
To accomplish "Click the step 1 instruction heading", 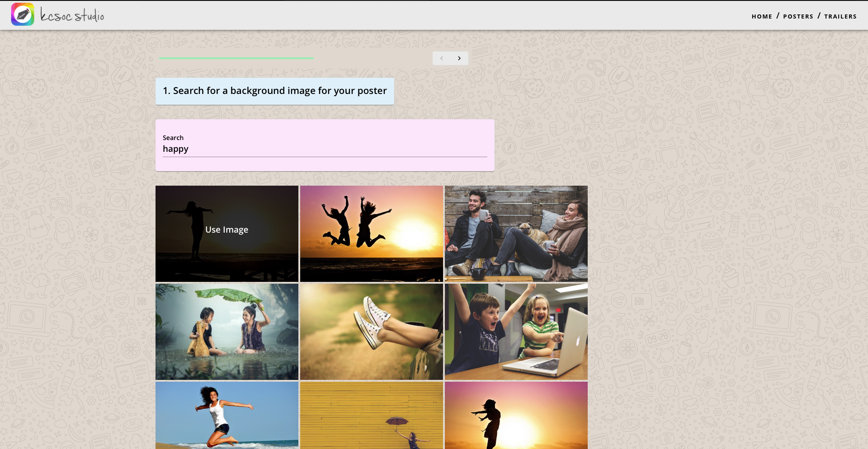I will tap(275, 91).
